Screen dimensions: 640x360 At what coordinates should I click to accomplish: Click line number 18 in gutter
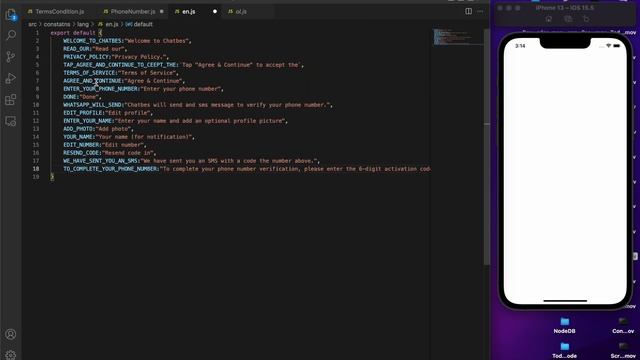[36, 169]
